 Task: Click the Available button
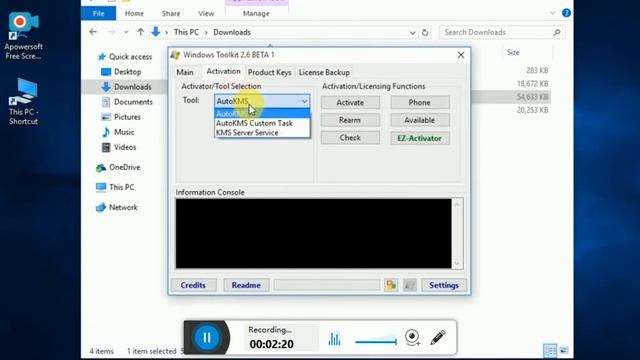pos(420,120)
